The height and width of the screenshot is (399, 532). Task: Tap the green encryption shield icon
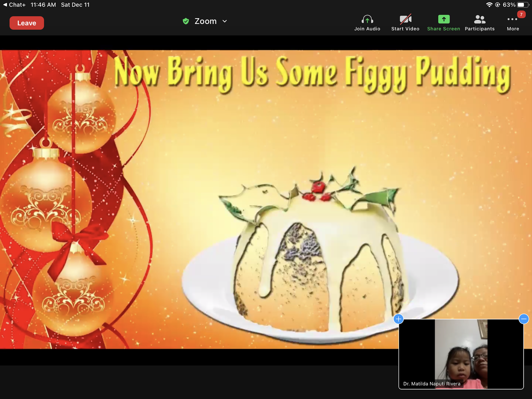(x=186, y=21)
